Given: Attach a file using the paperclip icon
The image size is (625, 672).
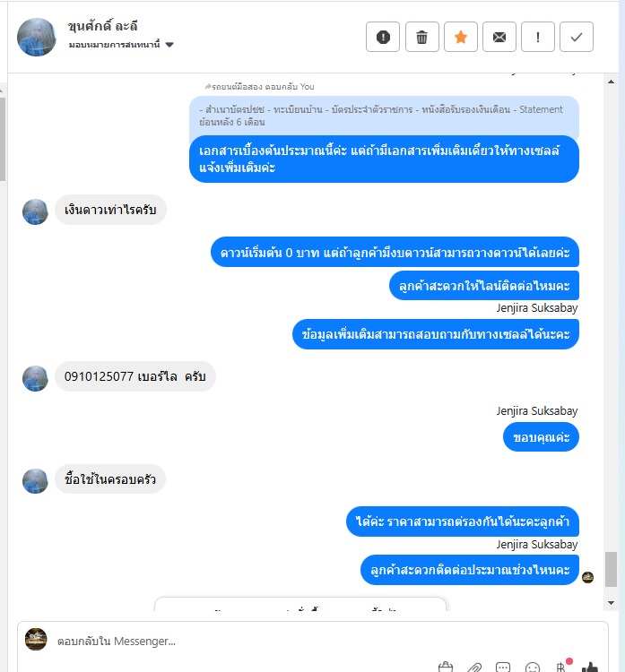Looking at the screenshot, I should 474,668.
